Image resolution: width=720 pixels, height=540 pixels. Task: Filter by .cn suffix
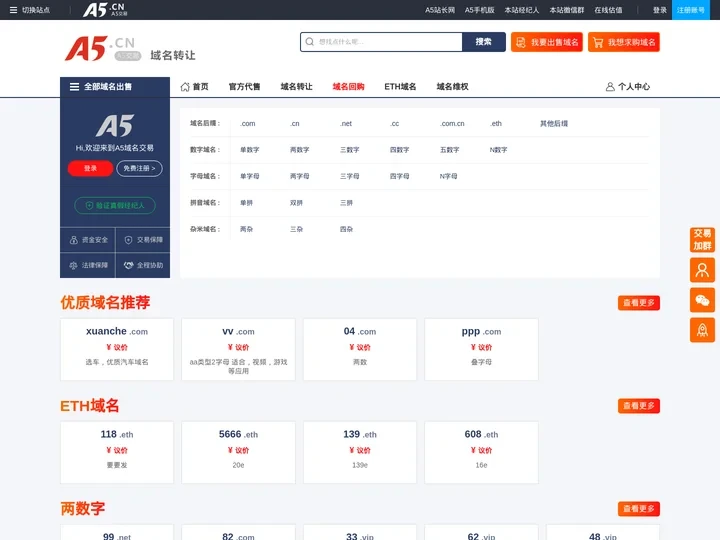(295, 124)
